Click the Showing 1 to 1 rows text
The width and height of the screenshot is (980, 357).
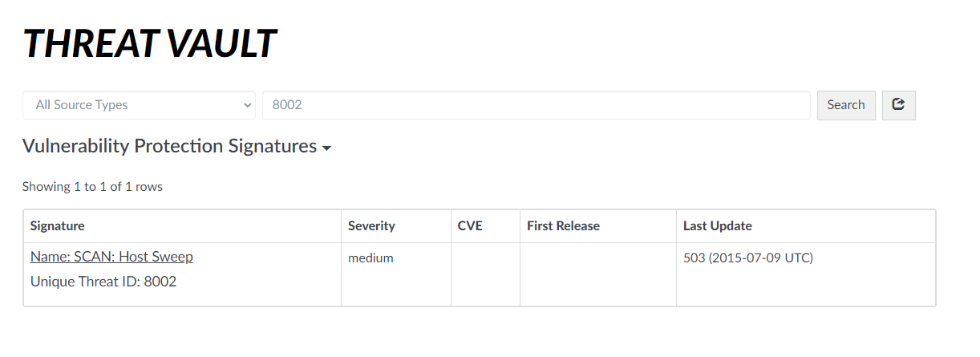(x=92, y=187)
